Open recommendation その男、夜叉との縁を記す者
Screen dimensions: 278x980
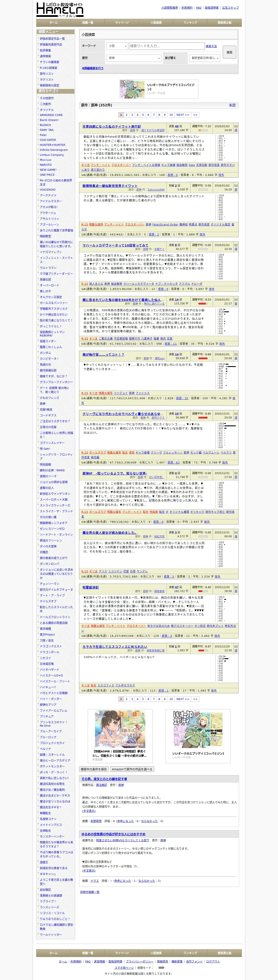tap(104, 779)
